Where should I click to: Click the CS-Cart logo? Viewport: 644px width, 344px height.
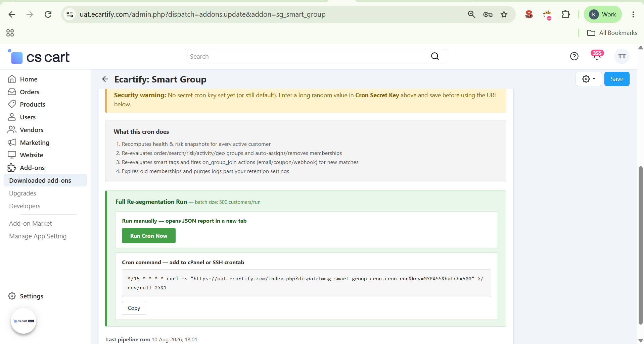[39, 57]
